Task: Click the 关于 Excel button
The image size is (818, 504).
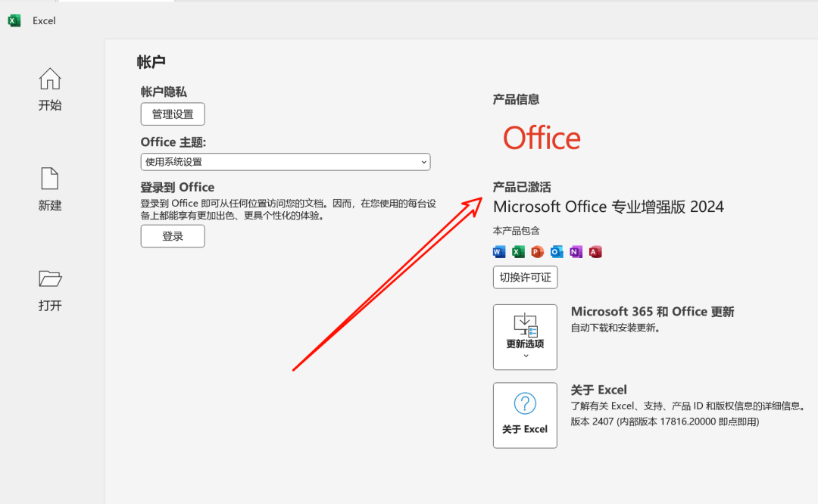Action: tap(526, 415)
